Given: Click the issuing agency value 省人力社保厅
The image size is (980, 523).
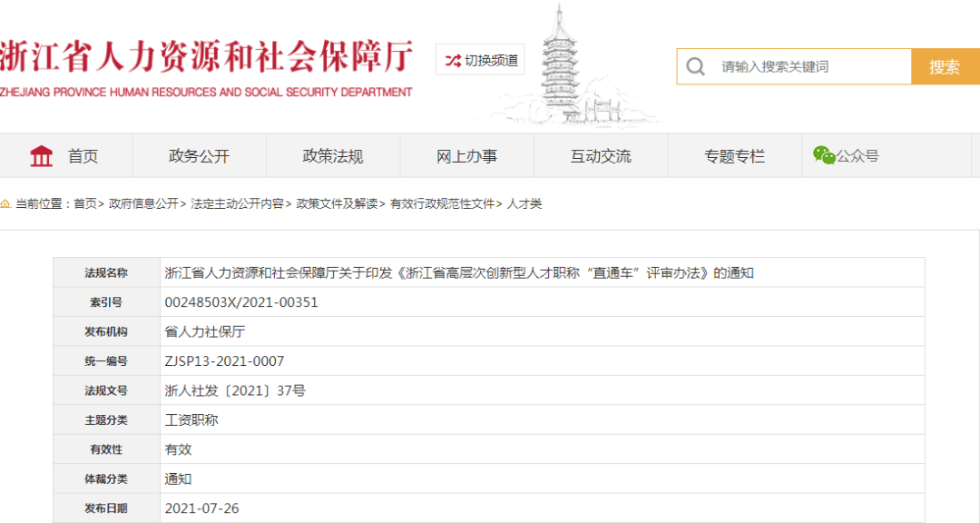Looking at the screenshot, I should click(204, 331).
